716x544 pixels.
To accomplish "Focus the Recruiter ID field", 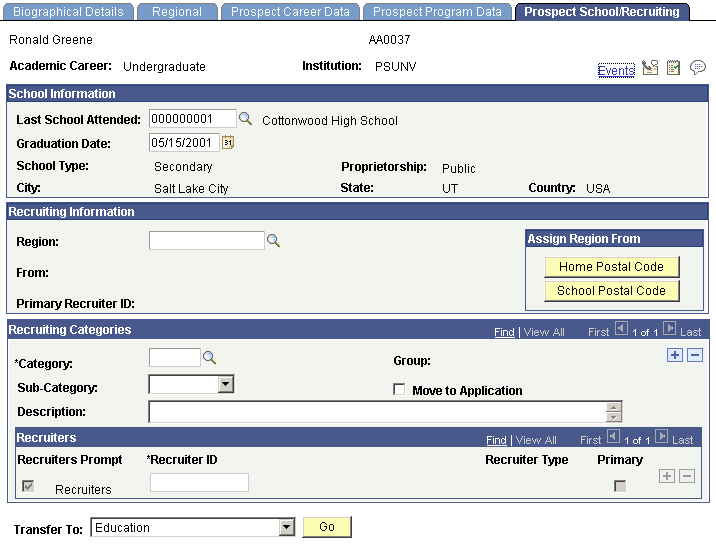I will [199, 482].
